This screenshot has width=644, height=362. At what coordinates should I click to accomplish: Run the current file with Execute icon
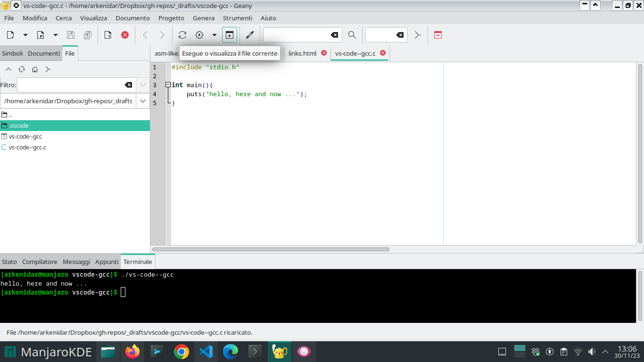pos(230,35)
